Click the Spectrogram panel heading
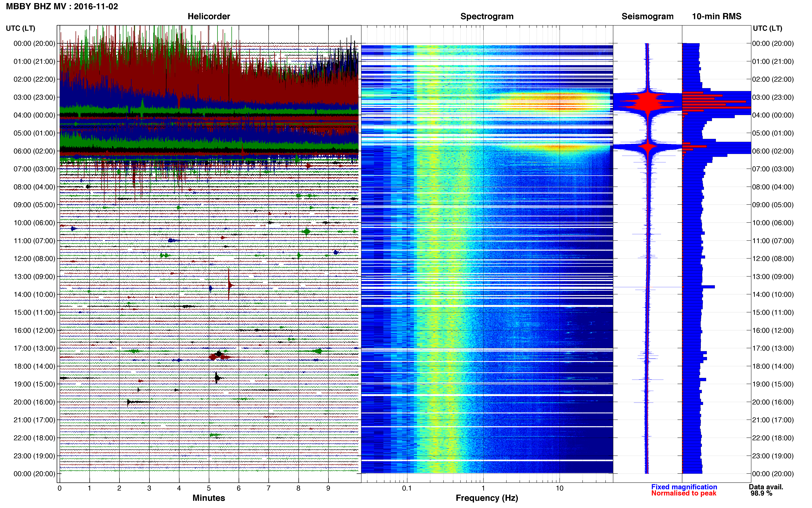This screenshot has height=508, width=812. pos(487,16)
